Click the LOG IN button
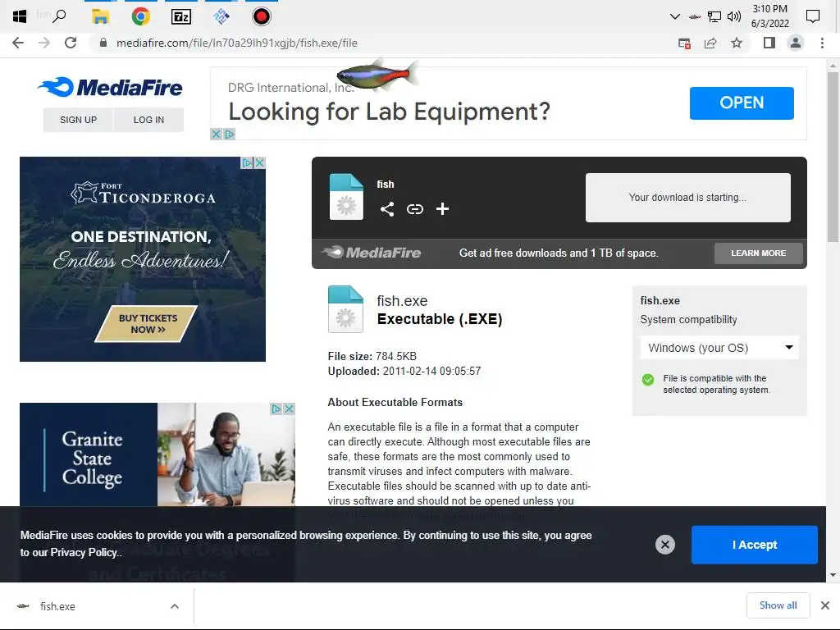 click(x=149, y=120)
